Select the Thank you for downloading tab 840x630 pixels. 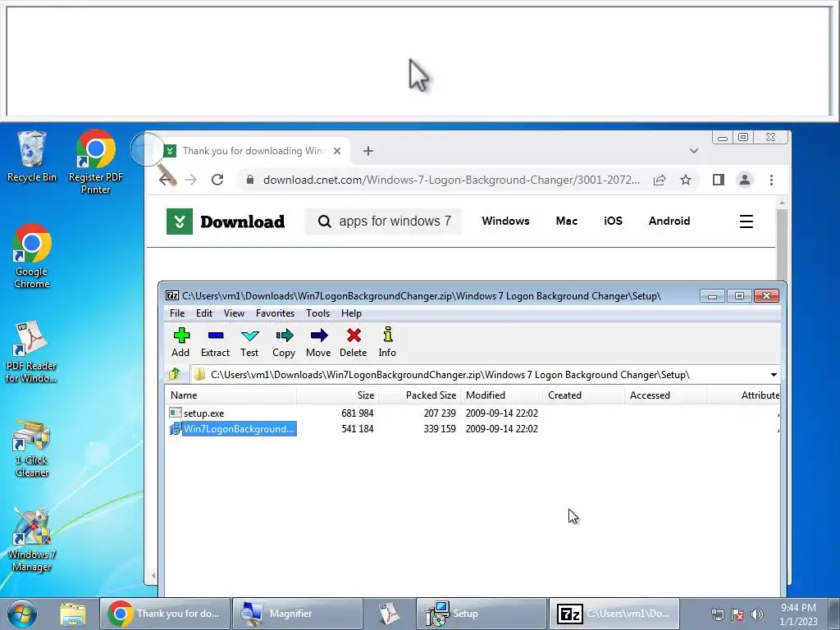tap(253, 151)
